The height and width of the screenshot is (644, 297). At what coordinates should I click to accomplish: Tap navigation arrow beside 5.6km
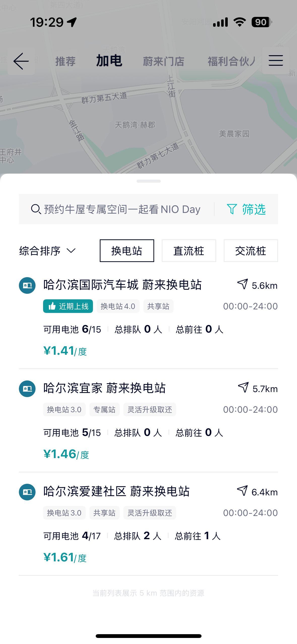pyautogui.click(x=243, y=284)
